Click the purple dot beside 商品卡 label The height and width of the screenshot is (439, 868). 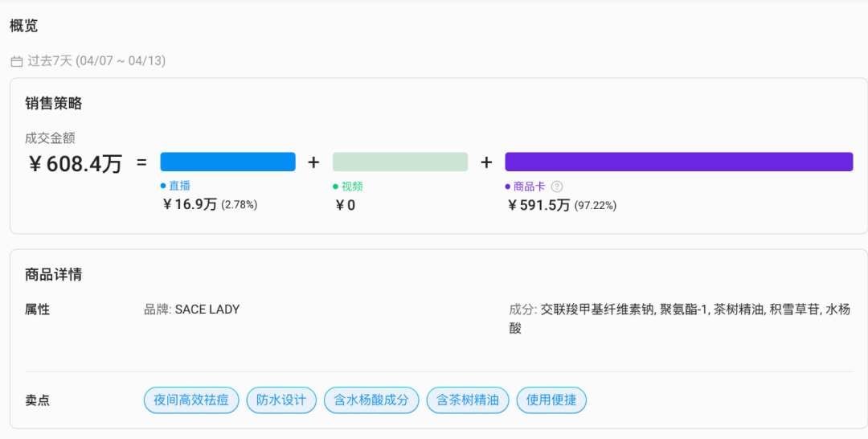click(508, 187)
